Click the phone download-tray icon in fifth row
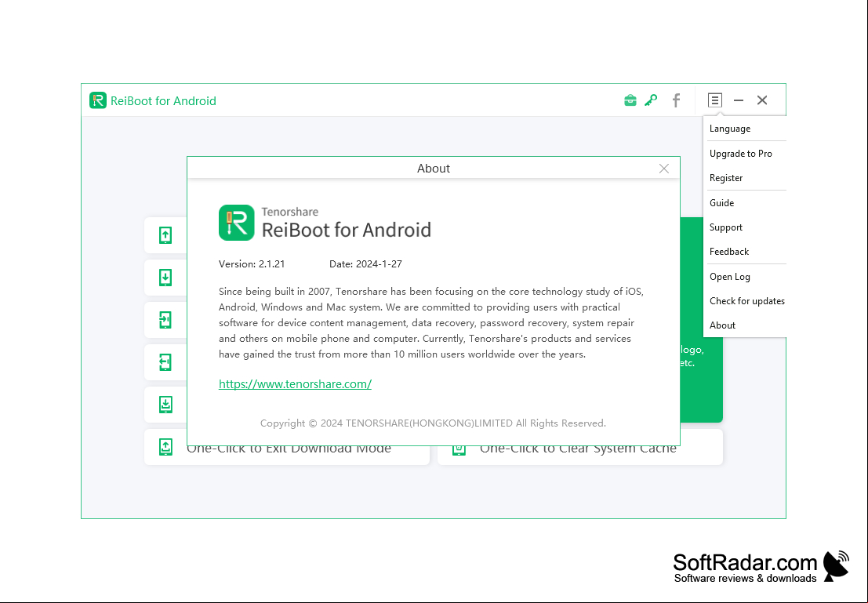This screenshot has width=868, height=603. click(165, 404)
